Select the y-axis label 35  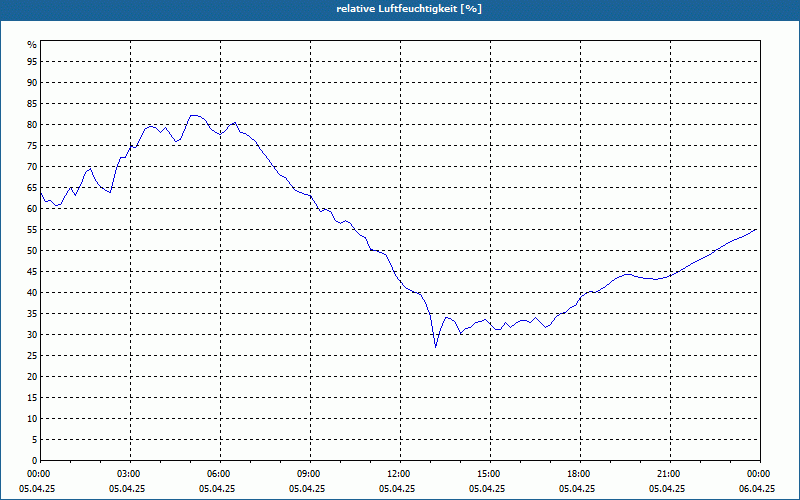(x=32, y=314)
